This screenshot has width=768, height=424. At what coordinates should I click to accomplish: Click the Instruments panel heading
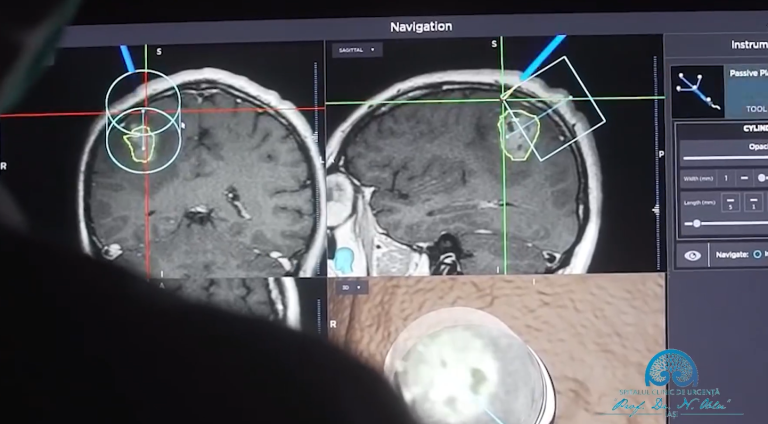749,45
